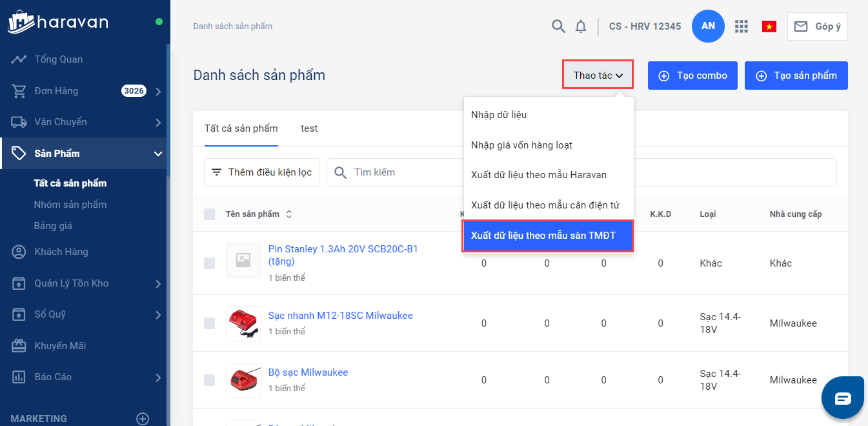Click the Tạo sản phẩm button
This screenshot has width=868, height=426.
coord(796,76)
